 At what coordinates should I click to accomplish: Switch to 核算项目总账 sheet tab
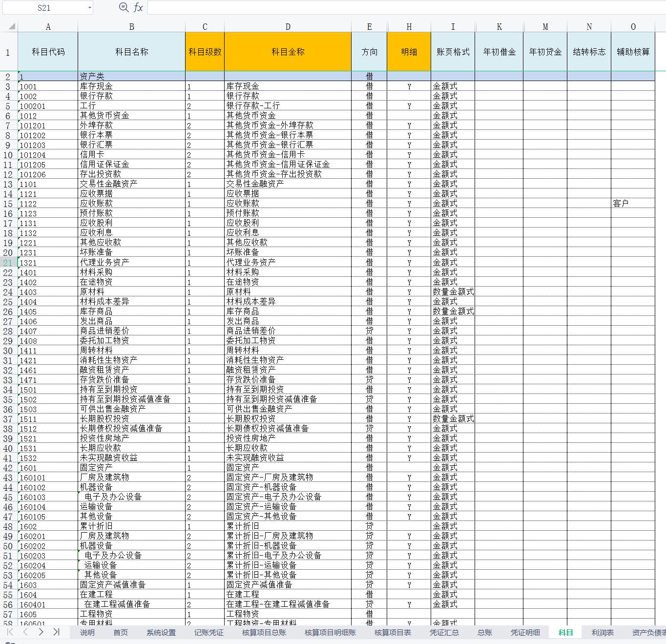[x=264, y=632]
